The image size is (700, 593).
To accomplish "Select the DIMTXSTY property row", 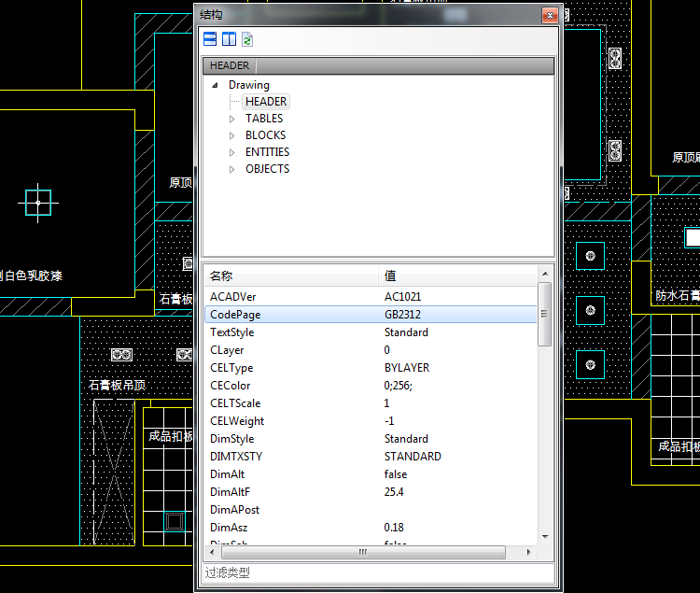I will click(x=371, y=457).
